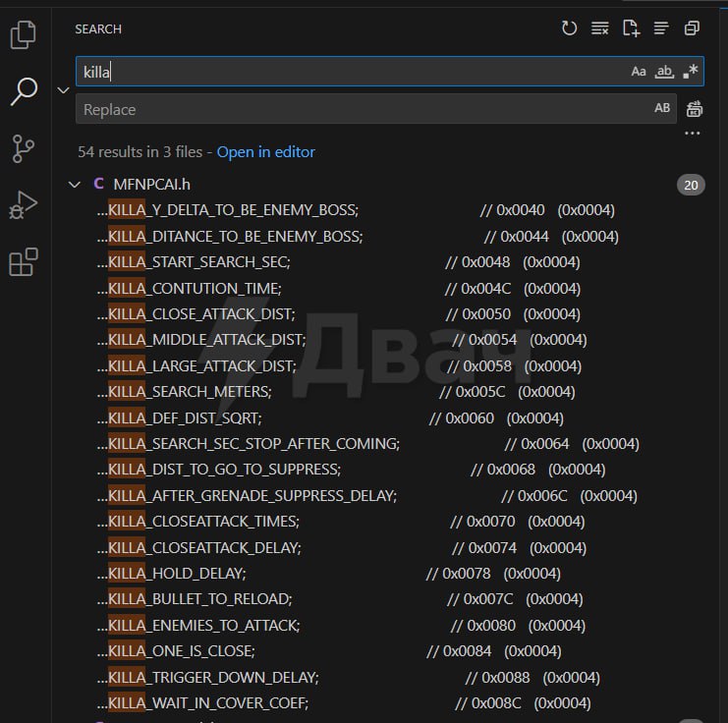Open Run and Debug view icon

tap(23, 205)
